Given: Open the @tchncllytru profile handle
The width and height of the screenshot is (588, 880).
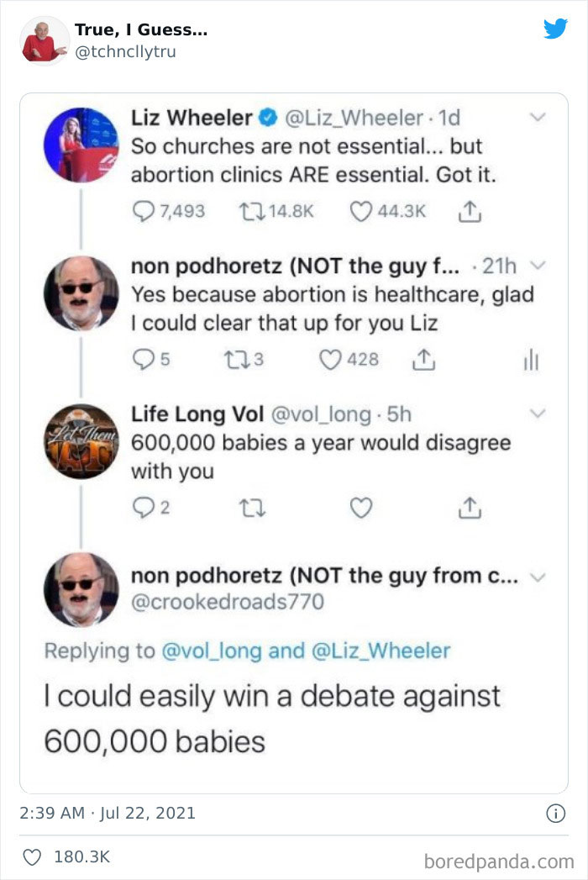Looking at the screenshot, I should pos(125,51).
